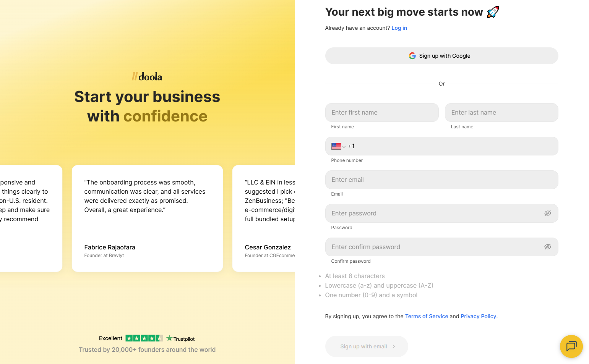View the Terms of Service
Viewport: 589px width, 364px height.
pos(426,316)
